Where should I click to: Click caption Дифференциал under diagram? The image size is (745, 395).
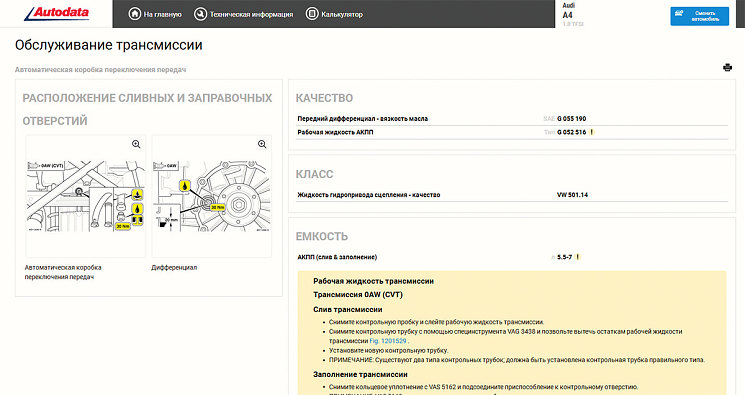[174, 268]
